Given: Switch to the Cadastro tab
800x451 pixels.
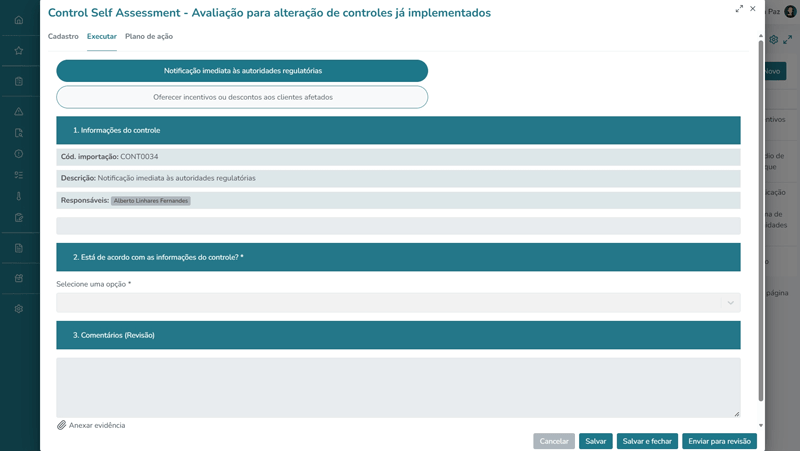Looking at the screenshot, I should (63, 36).
